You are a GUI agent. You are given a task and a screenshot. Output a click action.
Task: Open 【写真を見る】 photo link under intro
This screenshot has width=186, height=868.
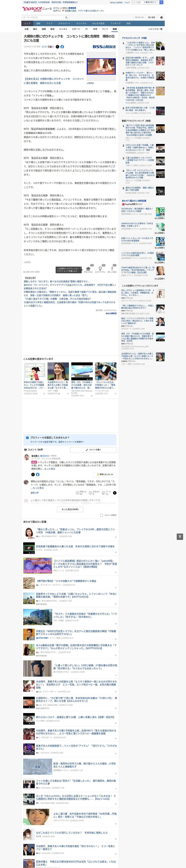pos(54,81)
